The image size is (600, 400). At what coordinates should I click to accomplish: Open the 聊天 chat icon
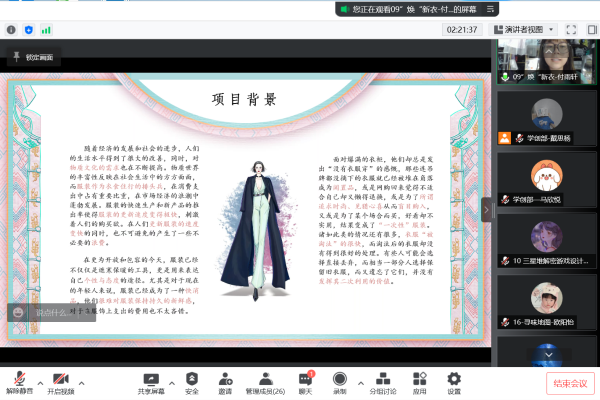coord(307,379)
